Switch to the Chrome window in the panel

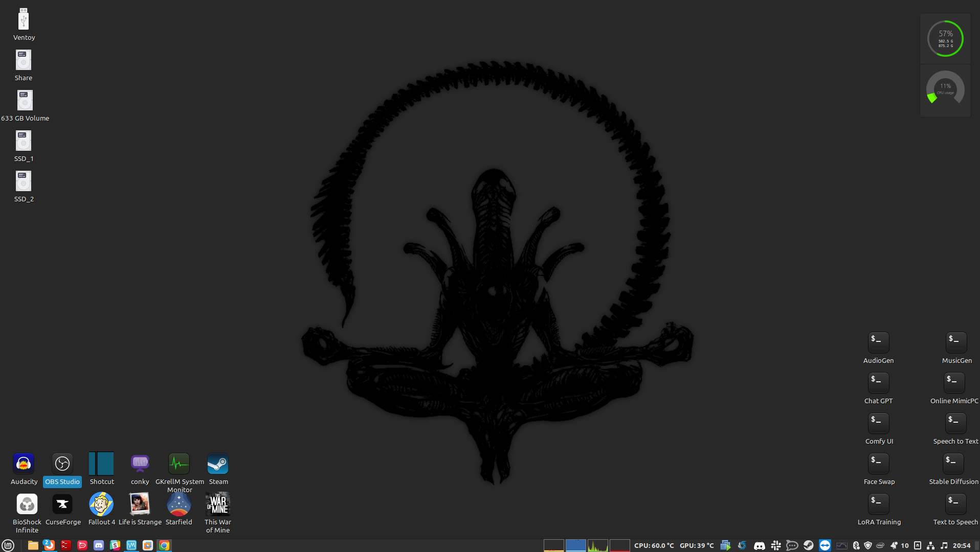coord(164,545)
